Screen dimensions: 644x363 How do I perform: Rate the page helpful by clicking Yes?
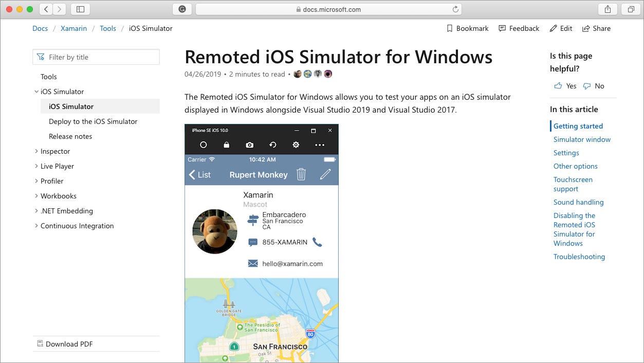565,86
